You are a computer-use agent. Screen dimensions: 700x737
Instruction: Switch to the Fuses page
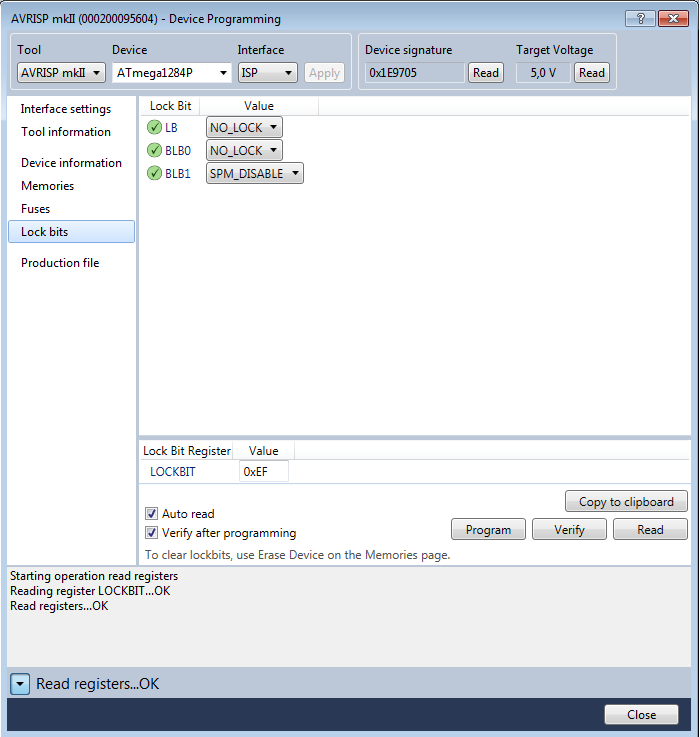tap(35, 209)
